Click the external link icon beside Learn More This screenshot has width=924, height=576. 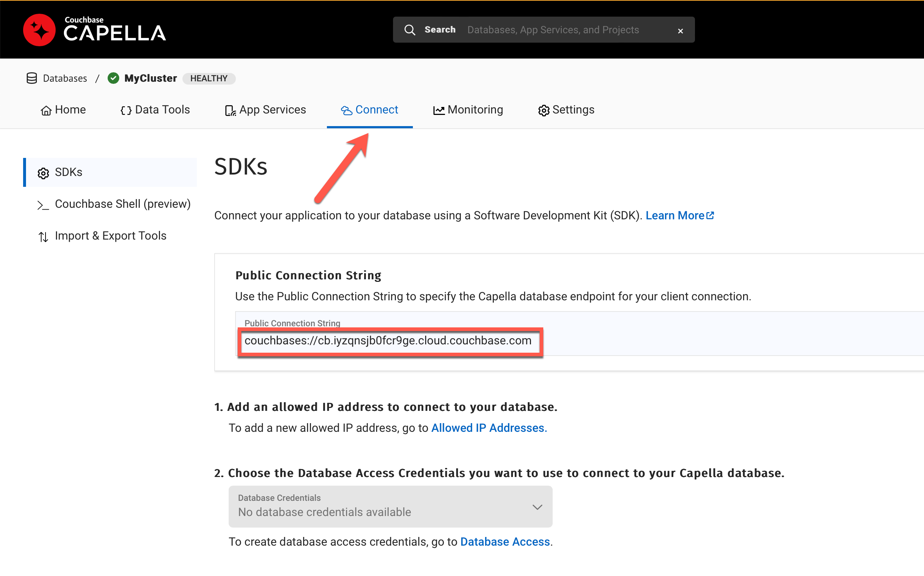(711, 215)
